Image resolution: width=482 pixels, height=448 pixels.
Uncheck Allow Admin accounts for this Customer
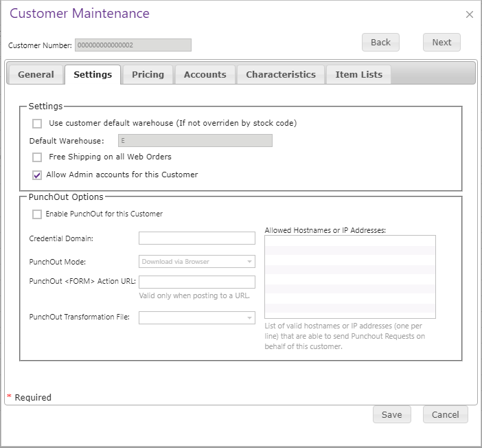(x=37, y=175)
